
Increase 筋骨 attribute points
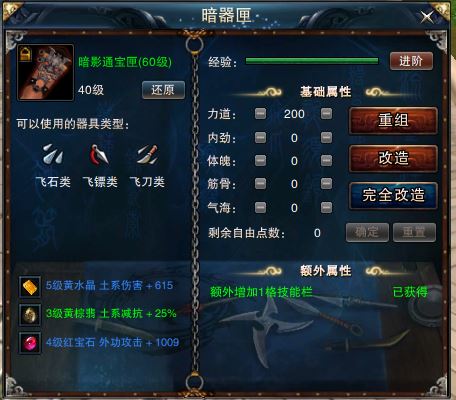pos(326,184)
